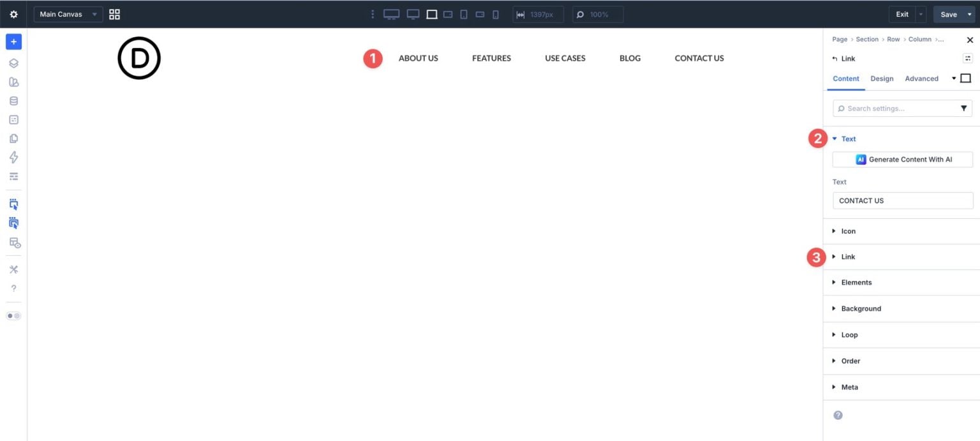Image resolution: width=980 pixels, height=441 pixels.
Task: Open the three-dot responsive options menu
Action: pos(373,14)
